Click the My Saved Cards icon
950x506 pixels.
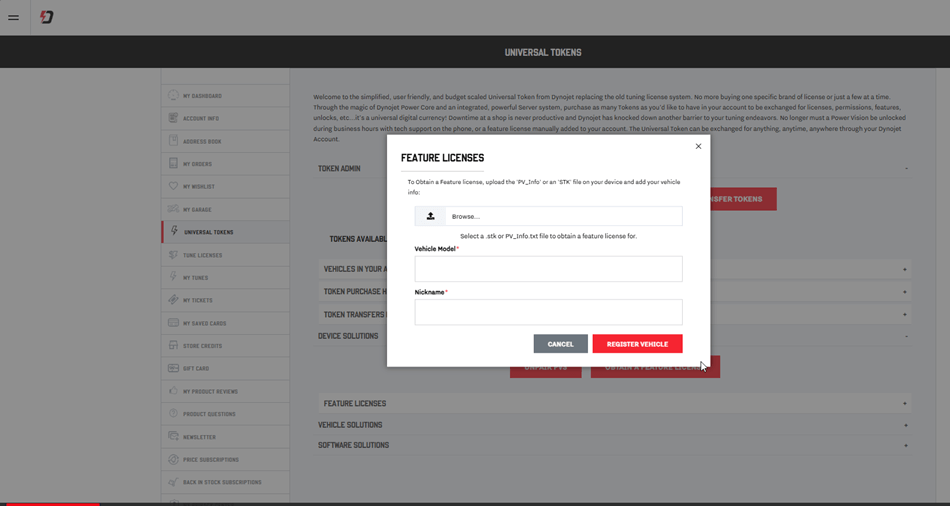pyautogui.click(x=173, y=322)
